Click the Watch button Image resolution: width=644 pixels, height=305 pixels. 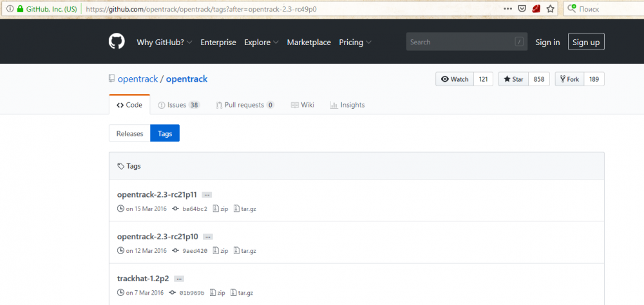tap(455, 79)
